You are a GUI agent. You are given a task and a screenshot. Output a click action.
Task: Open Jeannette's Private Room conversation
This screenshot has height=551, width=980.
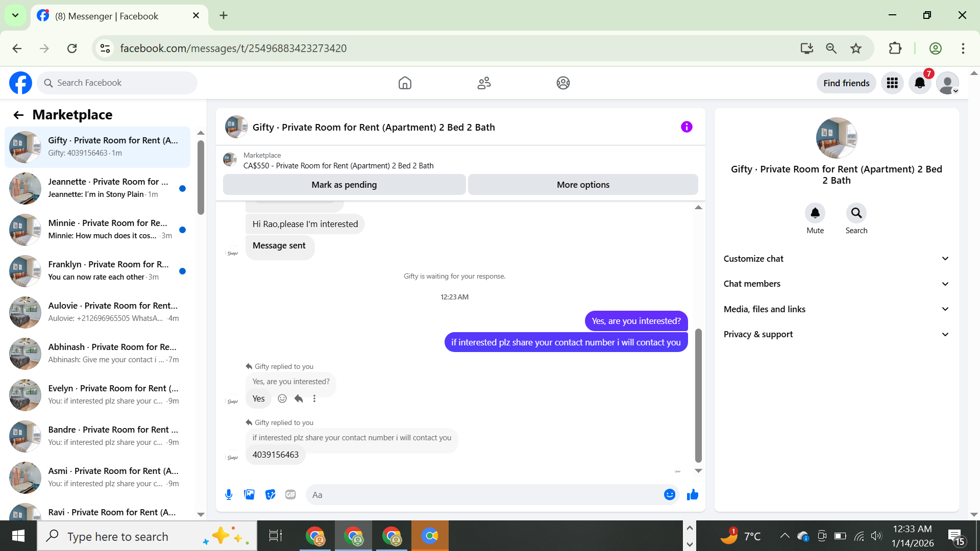[97, 188]
